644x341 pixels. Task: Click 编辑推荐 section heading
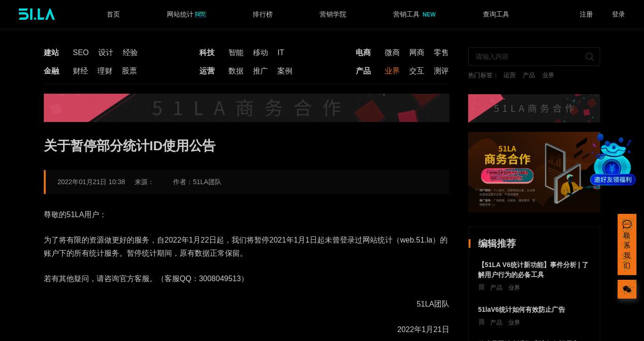pos(497,244)
